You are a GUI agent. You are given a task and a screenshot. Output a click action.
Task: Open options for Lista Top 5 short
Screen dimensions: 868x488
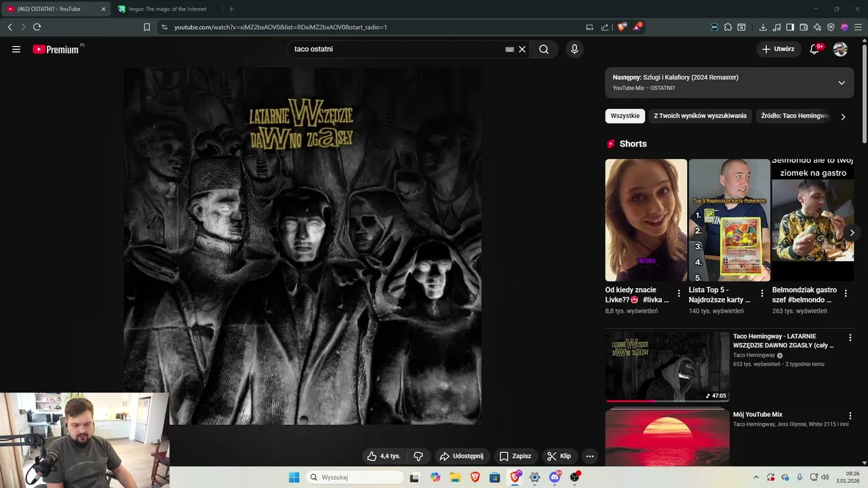[x=762, y=293]
